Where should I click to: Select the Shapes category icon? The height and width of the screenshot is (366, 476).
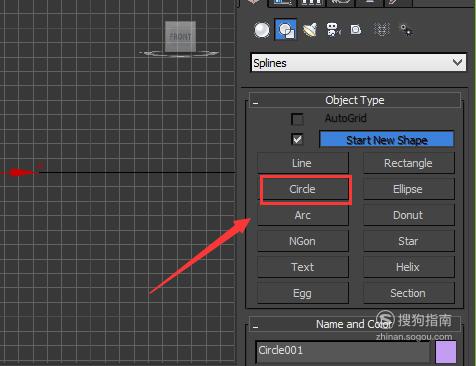286,30
